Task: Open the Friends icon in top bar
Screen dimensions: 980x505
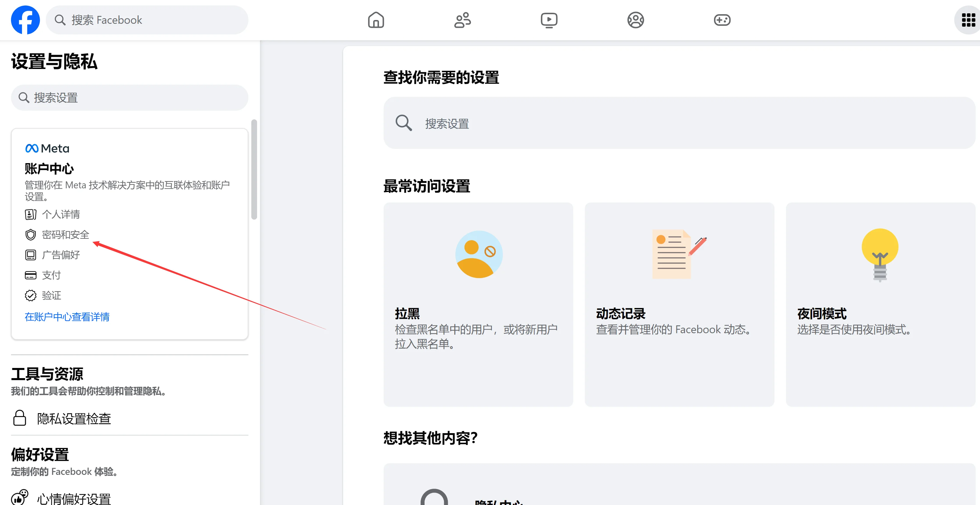Action: point(462,20)
